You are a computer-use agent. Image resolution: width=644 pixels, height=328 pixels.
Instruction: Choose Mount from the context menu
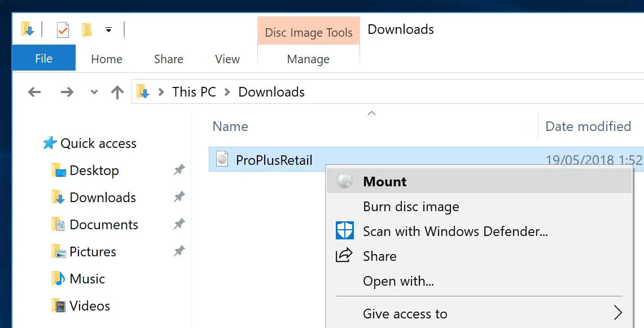point(384,182)
